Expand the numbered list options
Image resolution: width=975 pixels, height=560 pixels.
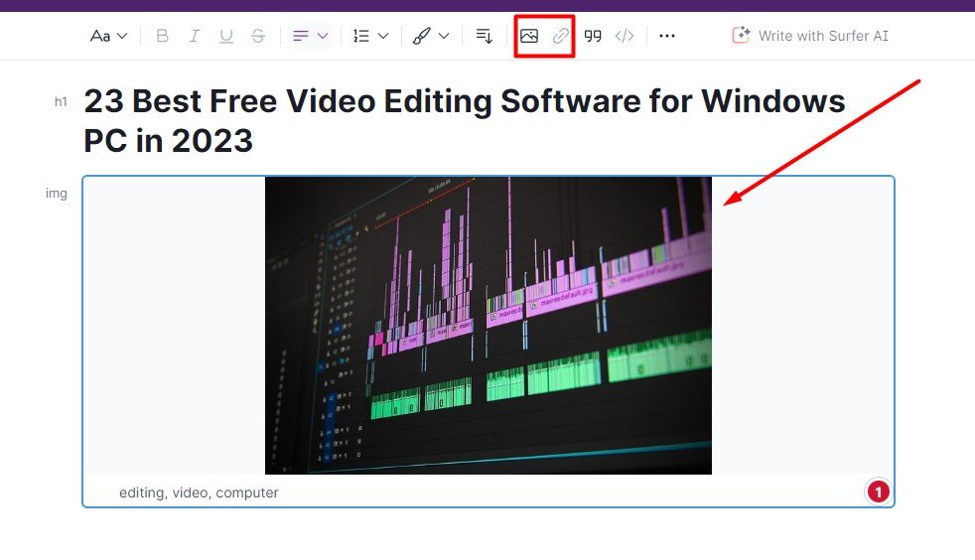point(370,36)
